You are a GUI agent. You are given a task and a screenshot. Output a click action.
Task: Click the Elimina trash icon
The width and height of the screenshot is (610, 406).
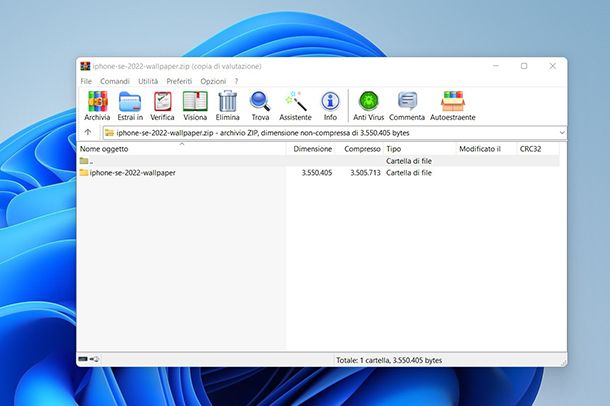pyautogui.click(x=228, y=105)
